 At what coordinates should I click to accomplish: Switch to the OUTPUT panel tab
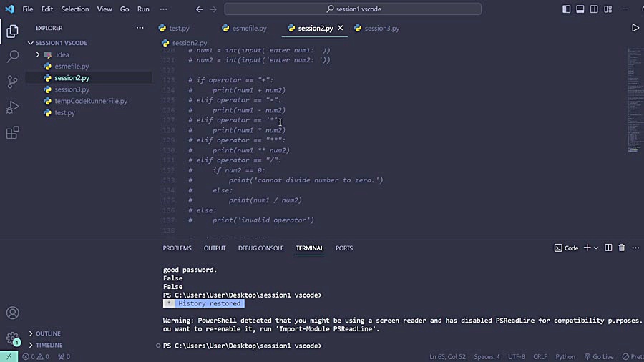click(215, 248)
